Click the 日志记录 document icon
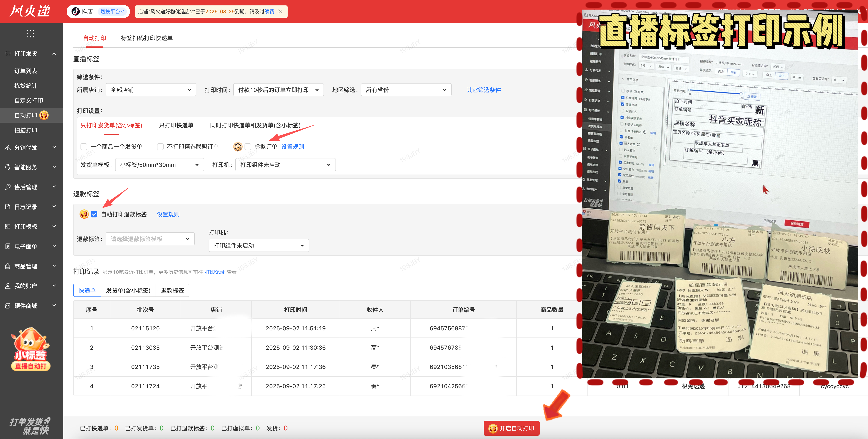This screenshot has height=439, width=868. (7, 207)
